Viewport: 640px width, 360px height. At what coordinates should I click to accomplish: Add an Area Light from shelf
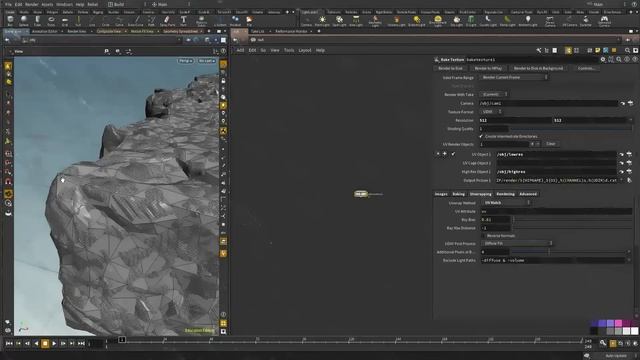click(x=356, y=20)
